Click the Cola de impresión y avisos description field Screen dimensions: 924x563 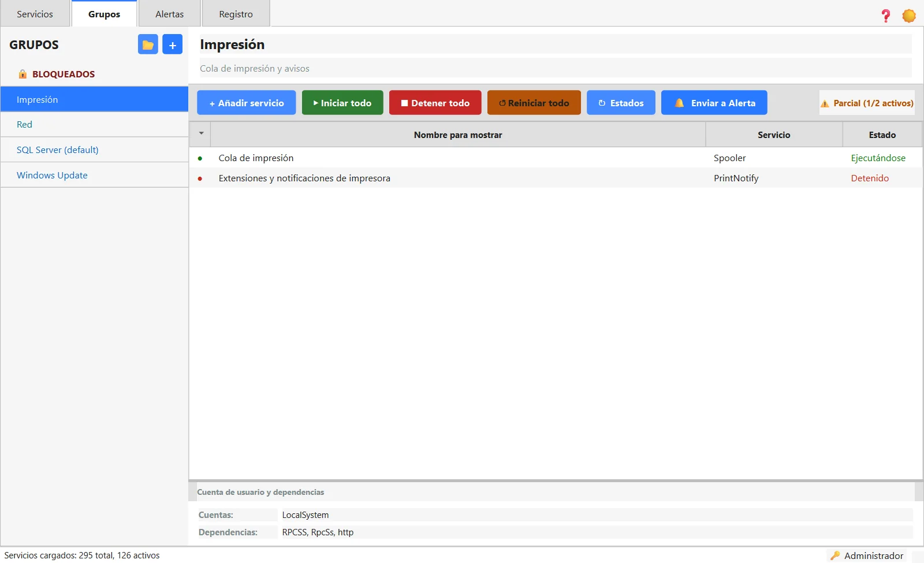click(556, 68)
